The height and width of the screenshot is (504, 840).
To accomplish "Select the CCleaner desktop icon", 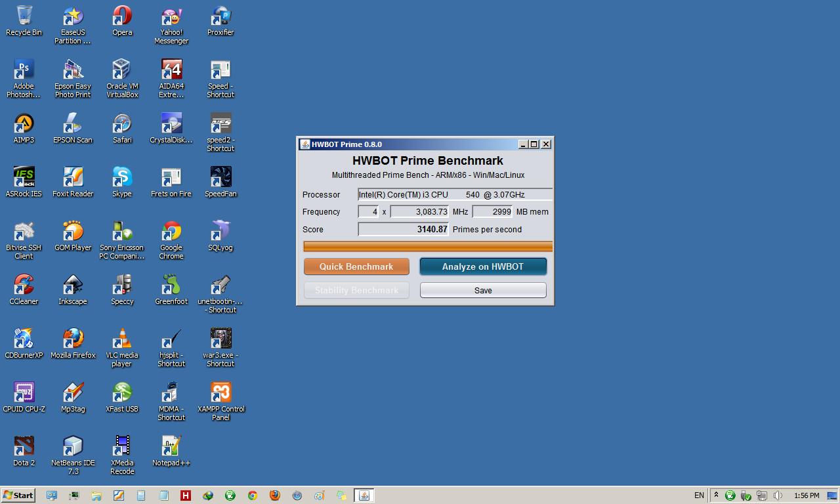I will (24, 289).
